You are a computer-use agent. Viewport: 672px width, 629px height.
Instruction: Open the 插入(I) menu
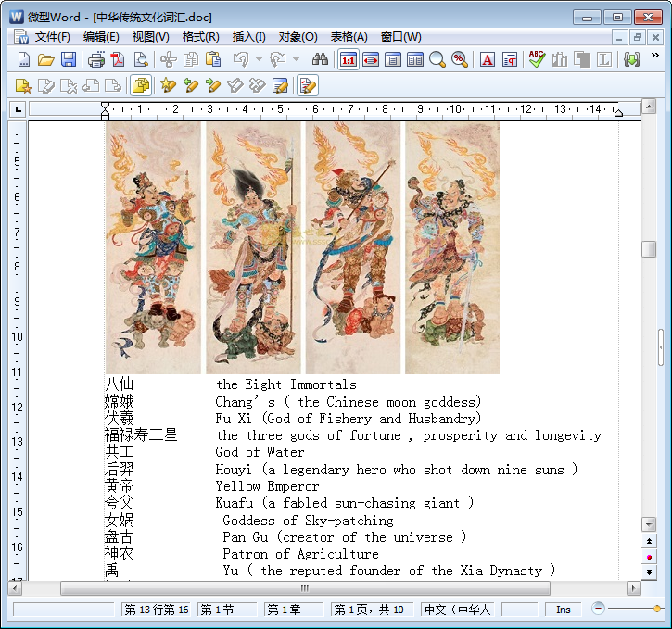point(249,37)
